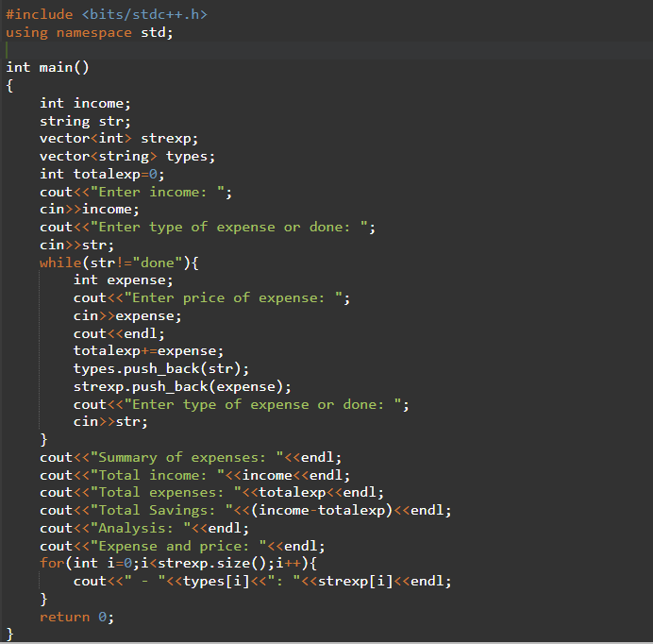Click the 'for(int i=0;i<strexp.size();i++){' line
Screen dimensions: 653x644
click(178, 564)
